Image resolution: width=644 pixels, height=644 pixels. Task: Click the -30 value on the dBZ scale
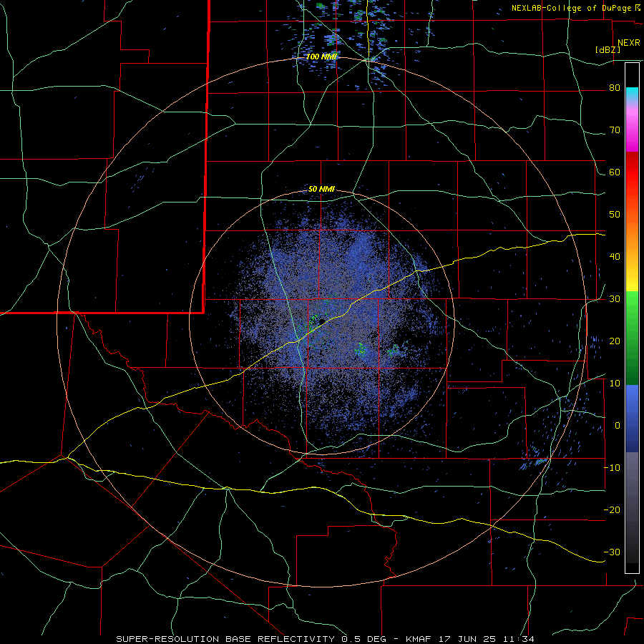coord(612,552)
